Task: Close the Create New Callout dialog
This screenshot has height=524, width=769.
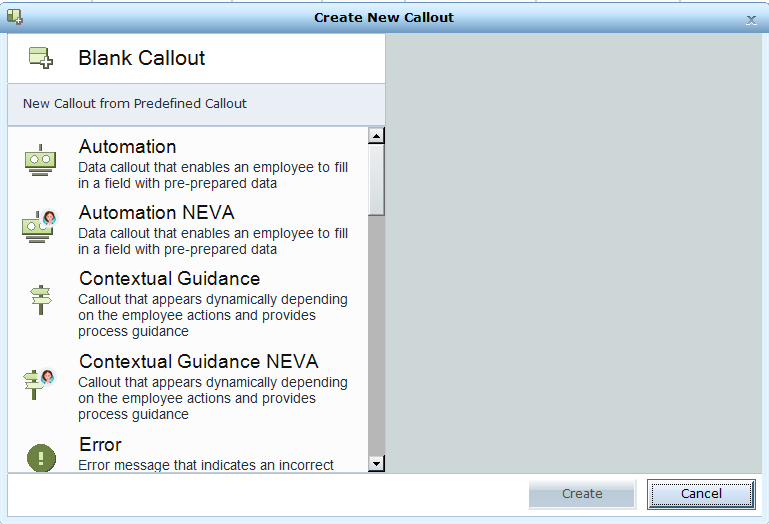Action: point(751,19)
